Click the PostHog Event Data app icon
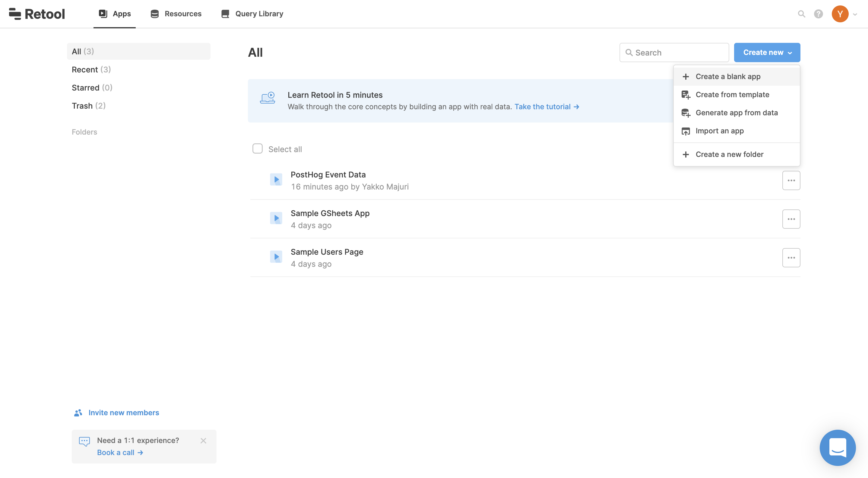This screenshot has width=868, height=478. click(276, 180)
